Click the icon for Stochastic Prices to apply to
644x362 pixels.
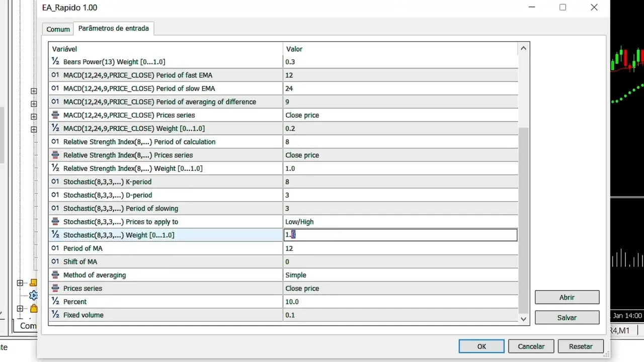coord(55,221)
